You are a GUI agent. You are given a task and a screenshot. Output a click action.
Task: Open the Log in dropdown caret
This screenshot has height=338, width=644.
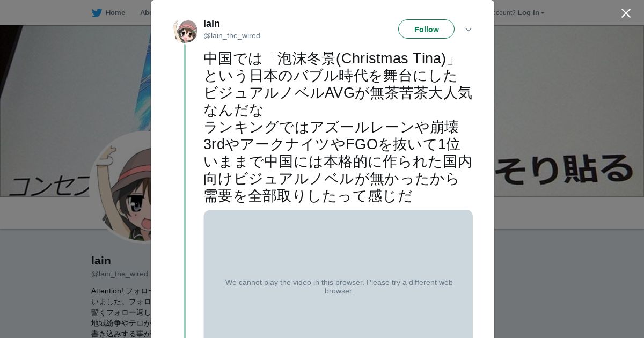pos(543,13)
